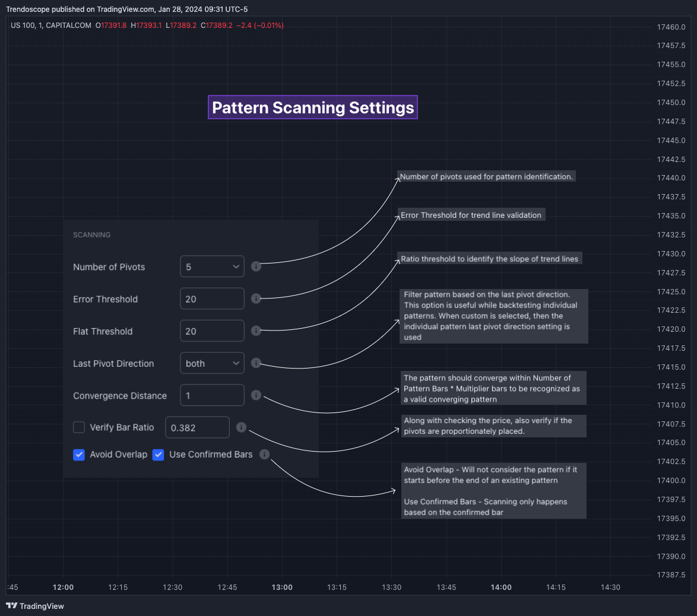Click the 17450.0 price axis label

click(671, 102)
